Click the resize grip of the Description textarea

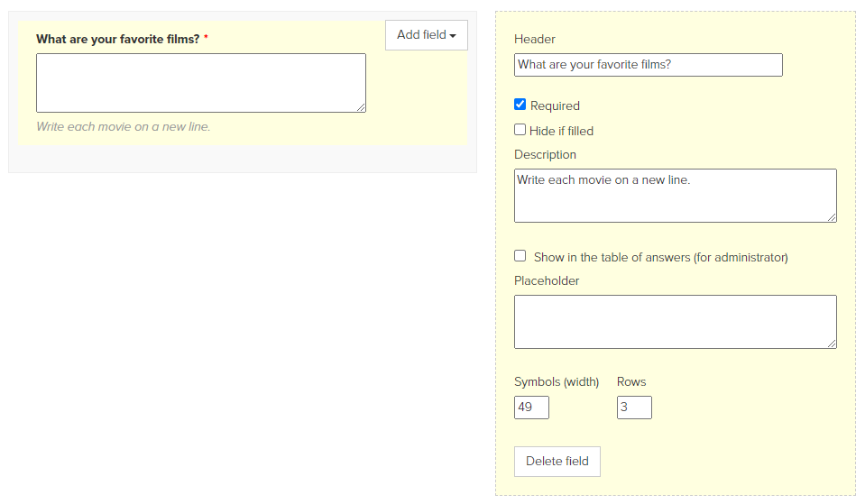[x=832, y=217]
